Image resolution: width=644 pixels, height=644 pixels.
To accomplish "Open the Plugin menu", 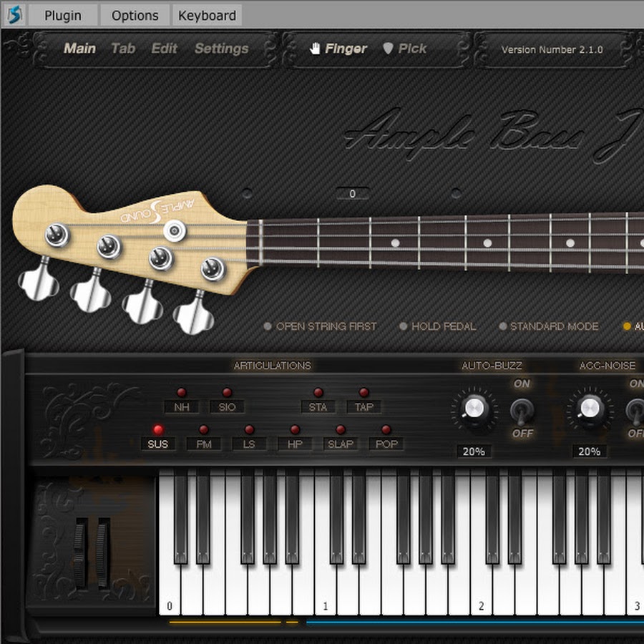I will coord(63,16).
